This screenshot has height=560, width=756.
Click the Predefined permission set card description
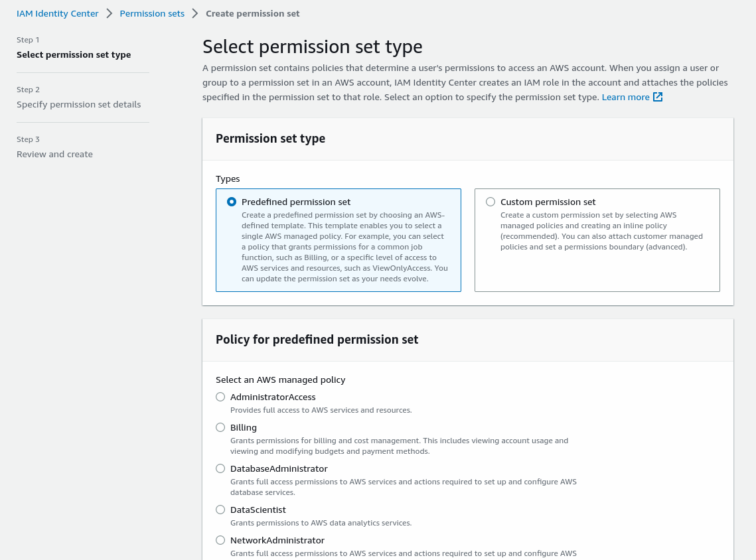click(x=344, y=247)
